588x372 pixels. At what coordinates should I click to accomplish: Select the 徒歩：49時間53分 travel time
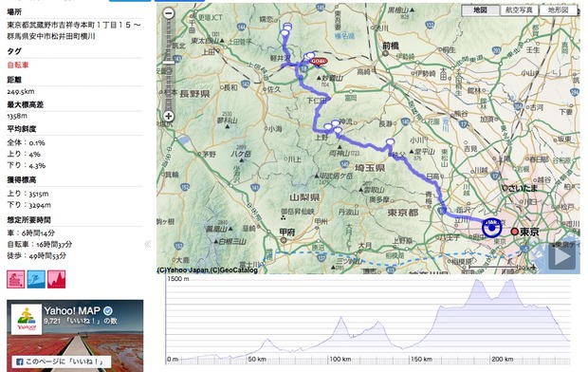pos(37,255)
